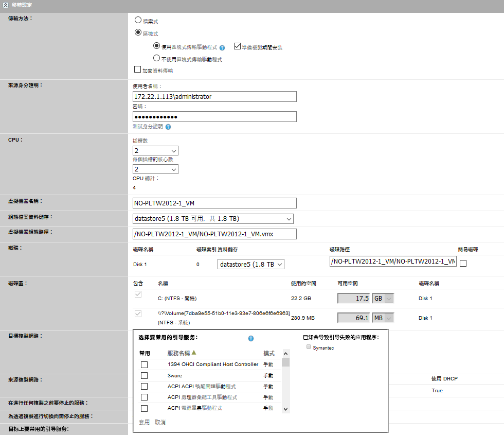The height and width of the screenshot is (435, 504).
Task: Click info icon beside 使用區塊式傳輸驅動程式
Action: [222, 47]
